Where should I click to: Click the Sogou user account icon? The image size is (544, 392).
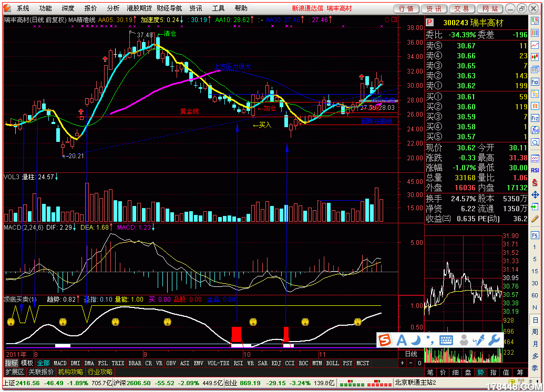point(464,341)
